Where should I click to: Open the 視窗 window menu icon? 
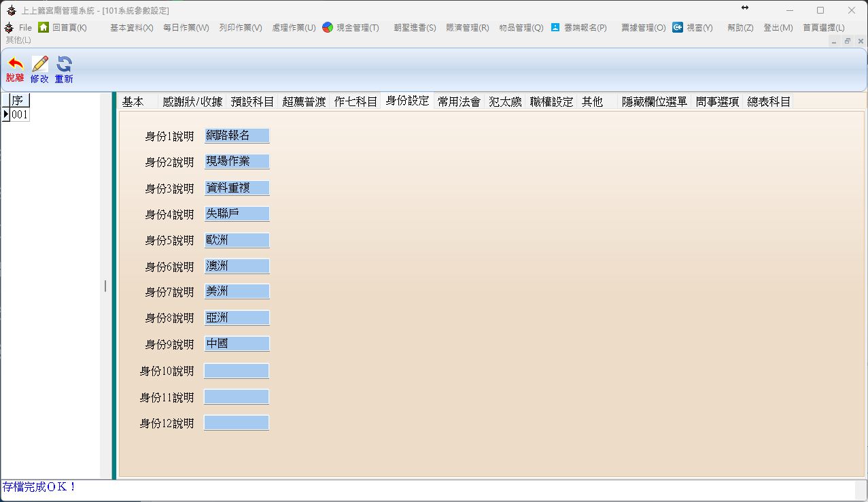(678, 28)
